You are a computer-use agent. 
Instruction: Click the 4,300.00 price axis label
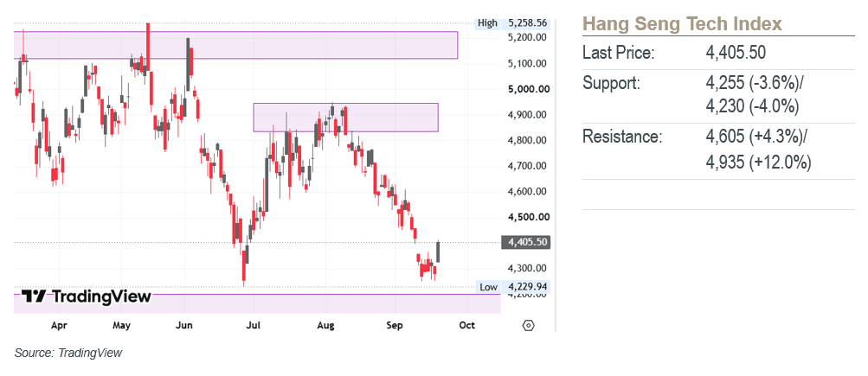click(x=527, y=268)
